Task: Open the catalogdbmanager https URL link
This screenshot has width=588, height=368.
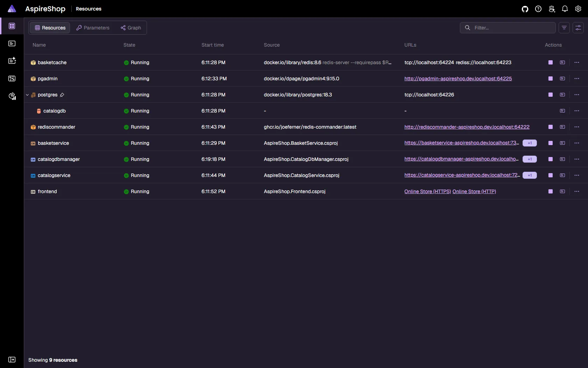Action: (x=462, y=159)
